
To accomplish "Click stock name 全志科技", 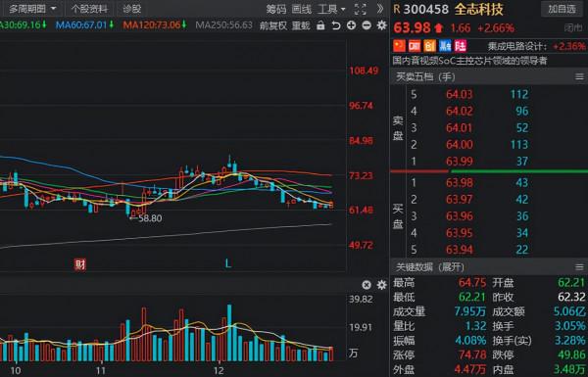I will pos(479,9).
